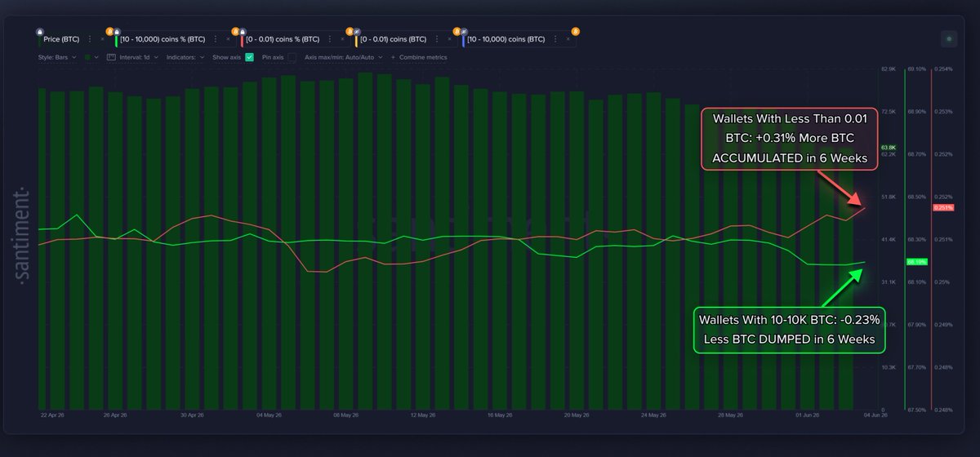Click the lock icon on [10 - 10,000) coins % chip
Image resolution: width=980 pixels, height=457 pixels.
117,31
